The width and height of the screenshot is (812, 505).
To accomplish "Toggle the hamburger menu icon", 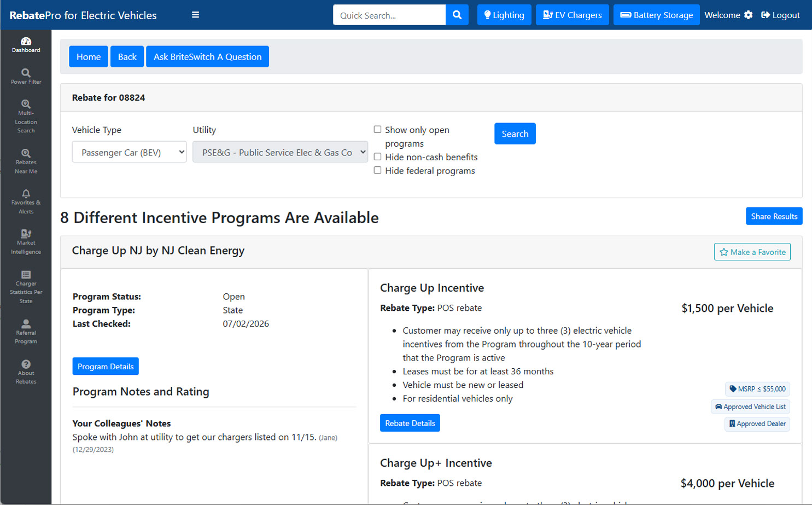I will (195, 15).
